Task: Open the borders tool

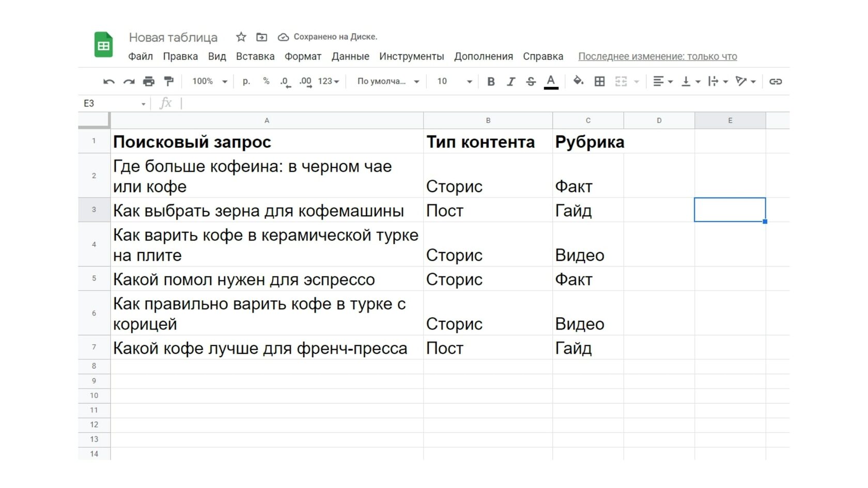Action: (x=599, y=82)
